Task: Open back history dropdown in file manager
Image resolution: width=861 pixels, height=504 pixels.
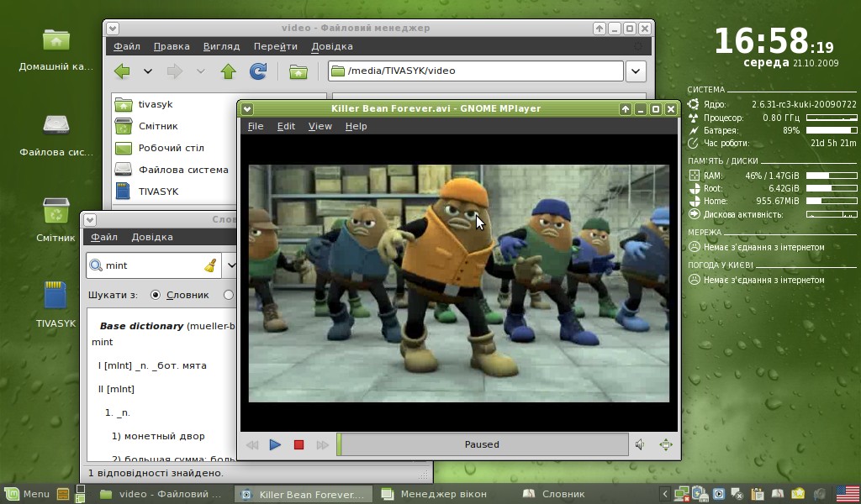Action: (x=148, y=71)
